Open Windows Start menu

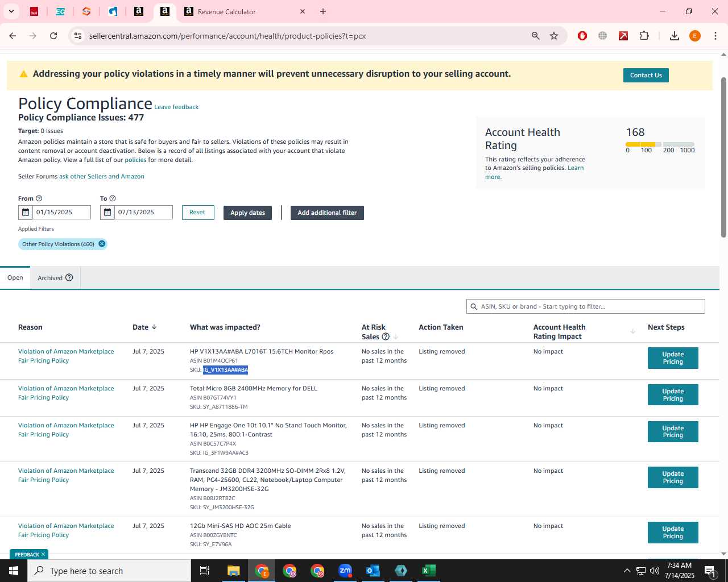14,571
